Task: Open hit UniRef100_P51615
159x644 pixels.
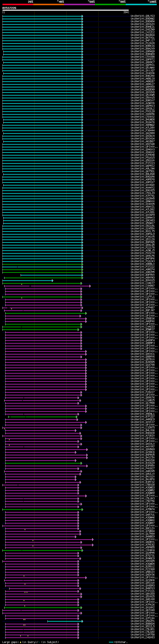Action: coord(143,158)
